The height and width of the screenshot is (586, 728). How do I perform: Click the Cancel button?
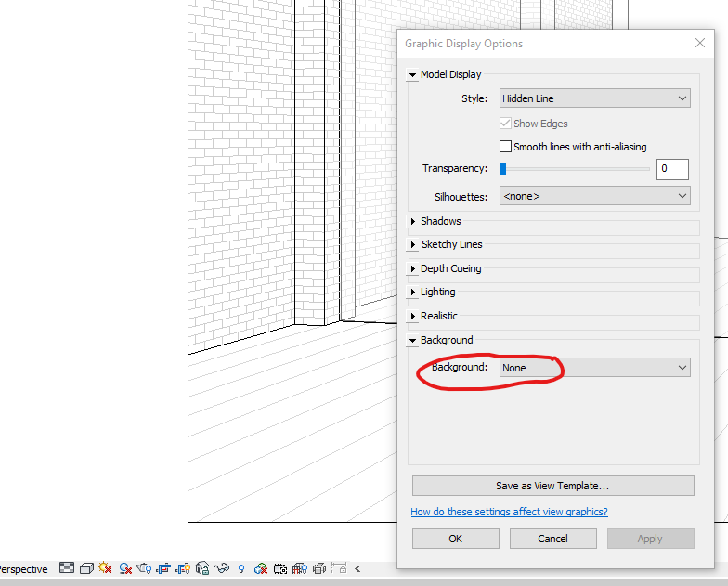point(553,539)
